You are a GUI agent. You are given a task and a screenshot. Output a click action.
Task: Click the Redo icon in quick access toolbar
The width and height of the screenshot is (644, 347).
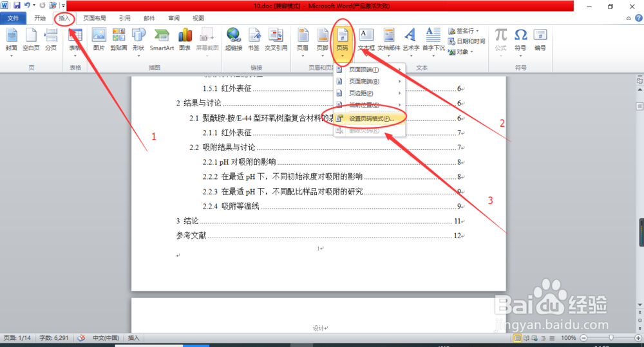pos(43,5)
